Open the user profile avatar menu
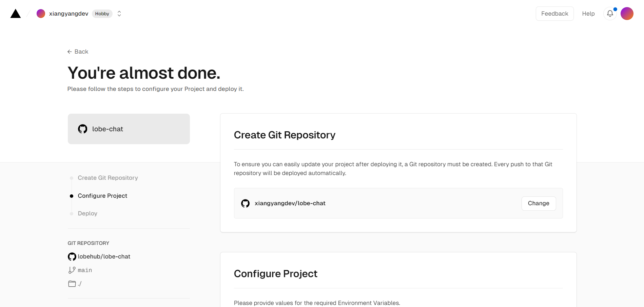644x307 pixels. click(627, 14)
